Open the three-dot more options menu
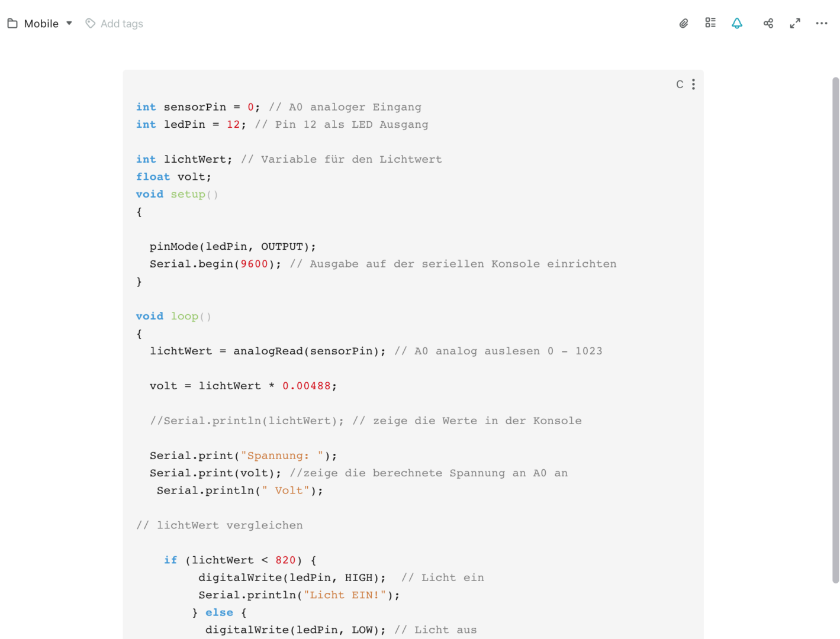This screenshot has width=840, height=639. coord(822,24)
